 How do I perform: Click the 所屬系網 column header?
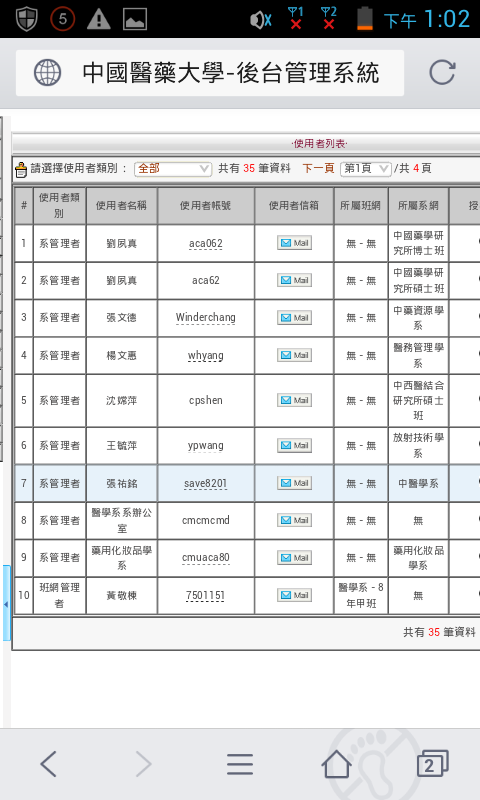pos(418,206)
